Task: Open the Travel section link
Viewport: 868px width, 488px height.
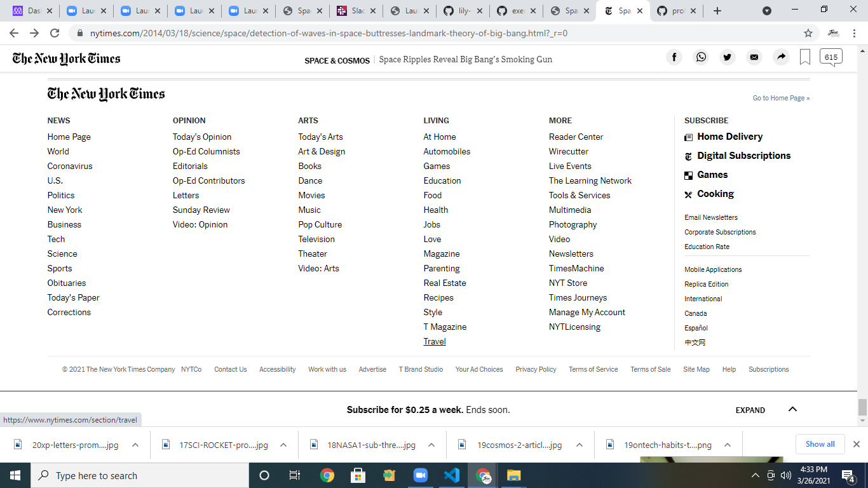Action: click(x=434, y=341)
